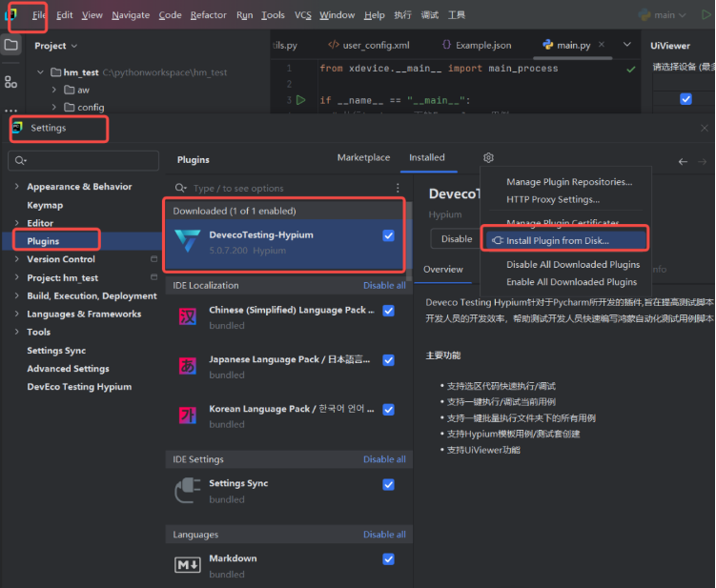Viewport: 716px width, 588px height.
Task: Click the Chinese Language Pack icon
Action: (188, 316)
